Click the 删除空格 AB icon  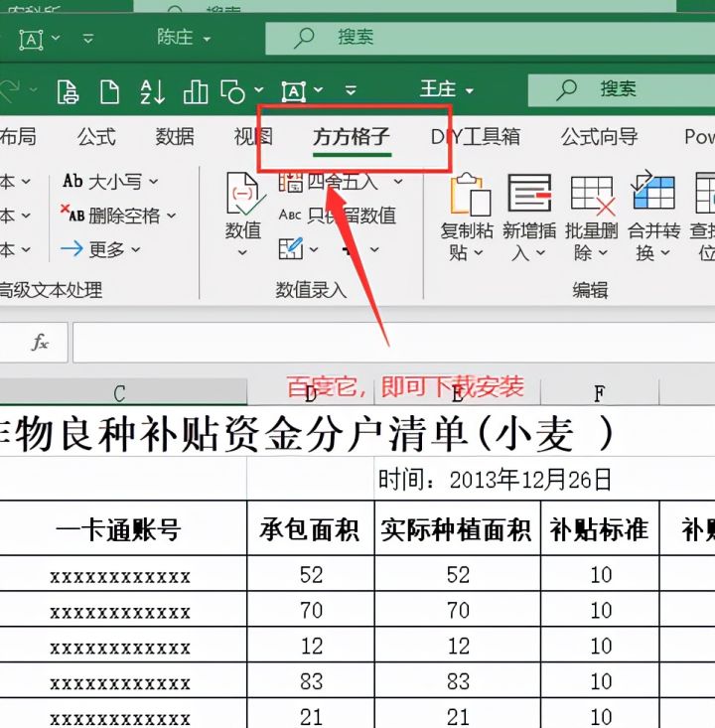[71, 214]
